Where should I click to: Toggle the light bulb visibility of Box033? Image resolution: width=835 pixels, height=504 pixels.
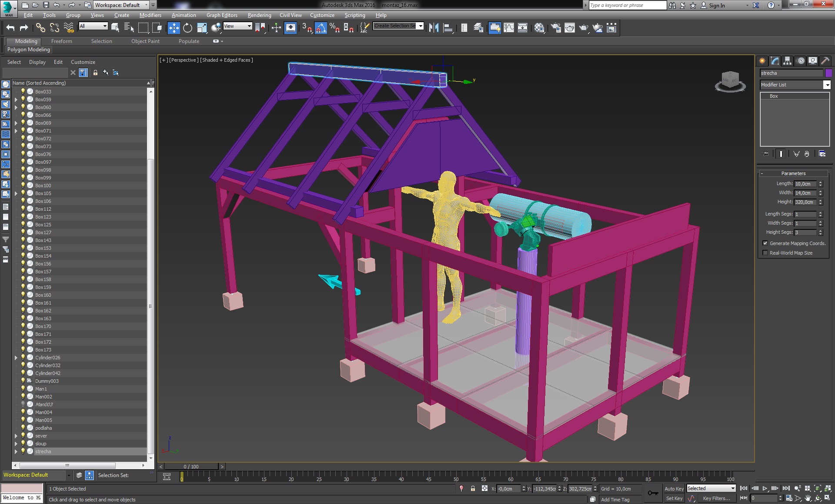pyautogui.click(x=23, y=91)
